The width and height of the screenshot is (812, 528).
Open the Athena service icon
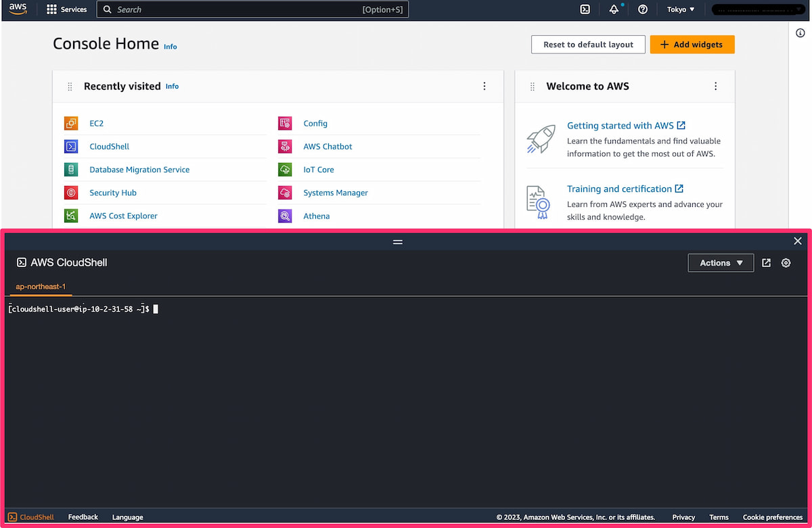(x=284, y=216)
